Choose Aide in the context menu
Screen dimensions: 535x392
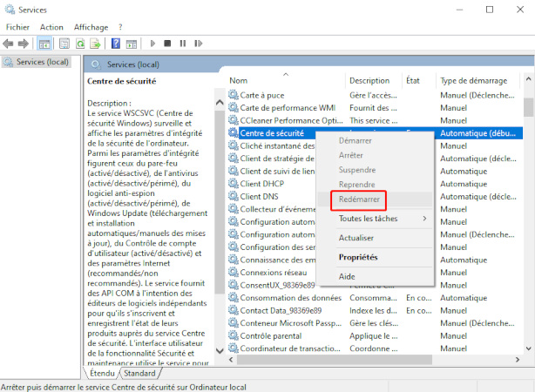[347, 277]
